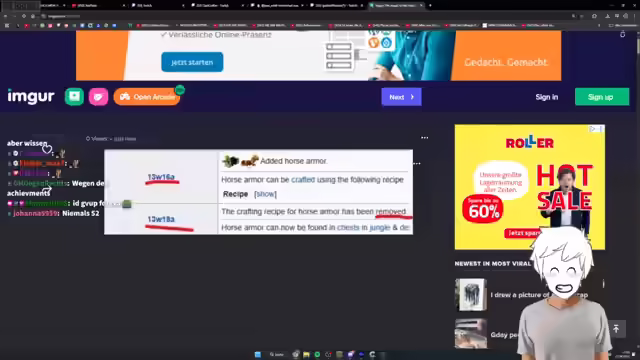Screen dimensions: 640x360
Task: Click the Sign in link
Action: 547,97
